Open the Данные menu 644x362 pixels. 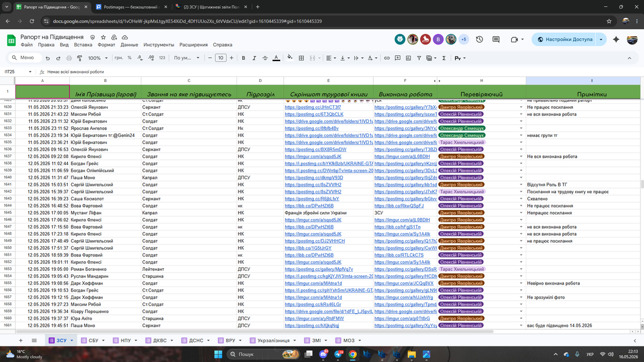tap(129, 45)
